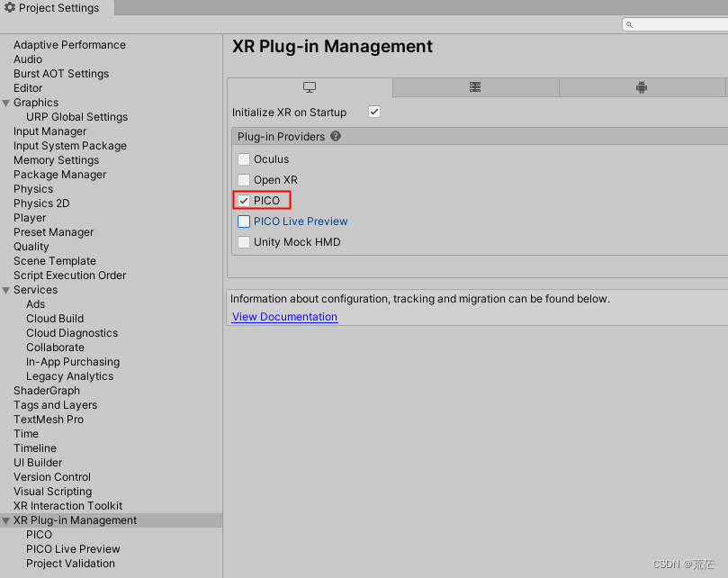Viewport: 728px width, 578px height.
Task: Open the View Documentation link
Action: [284, 317]
